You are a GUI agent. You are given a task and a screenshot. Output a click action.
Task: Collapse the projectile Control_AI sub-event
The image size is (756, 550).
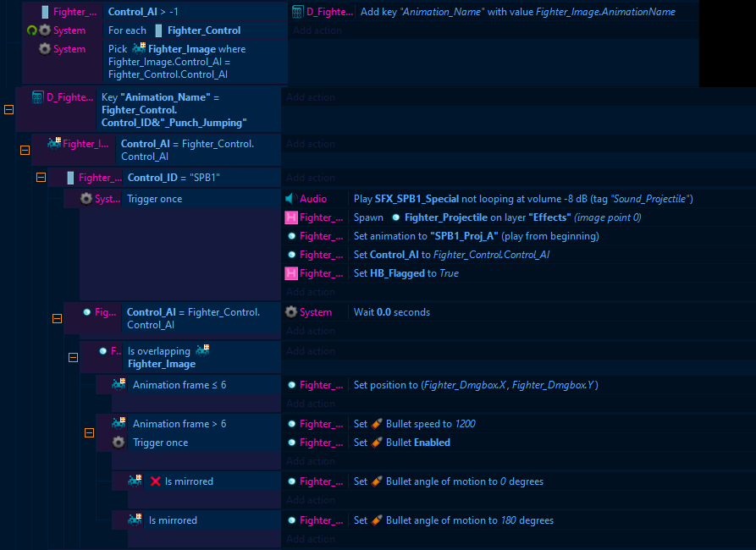(57, 319)
